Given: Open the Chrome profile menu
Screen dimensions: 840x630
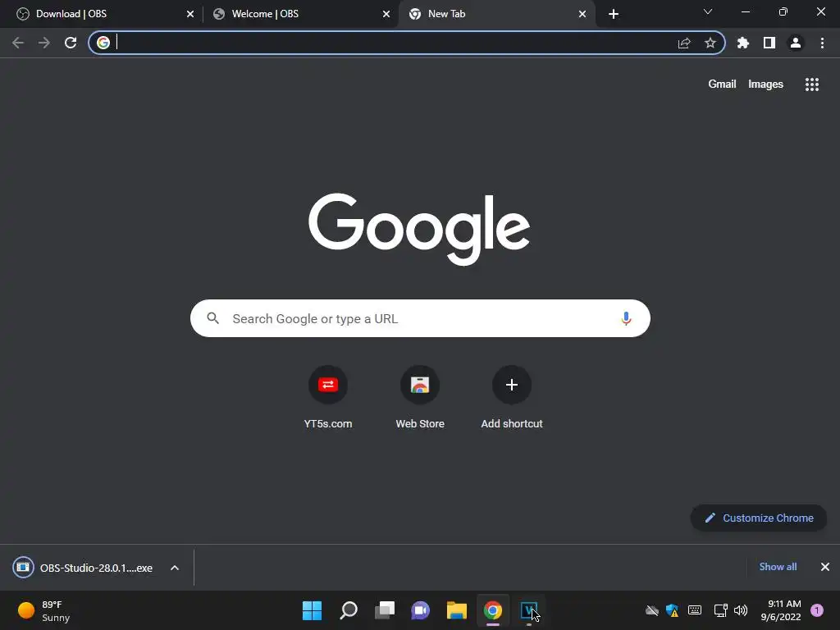Looking at the screenshot, I should point(796,43).
